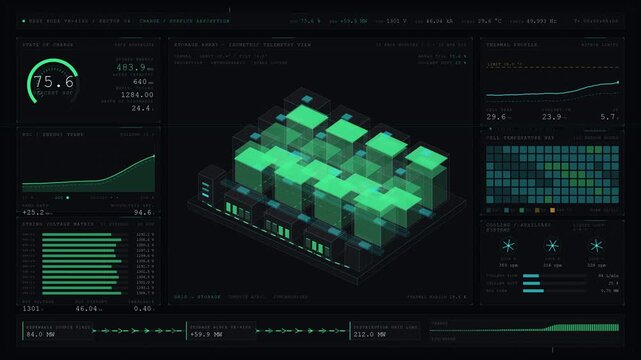Click the middle cooling fan icon

[552, 246]
